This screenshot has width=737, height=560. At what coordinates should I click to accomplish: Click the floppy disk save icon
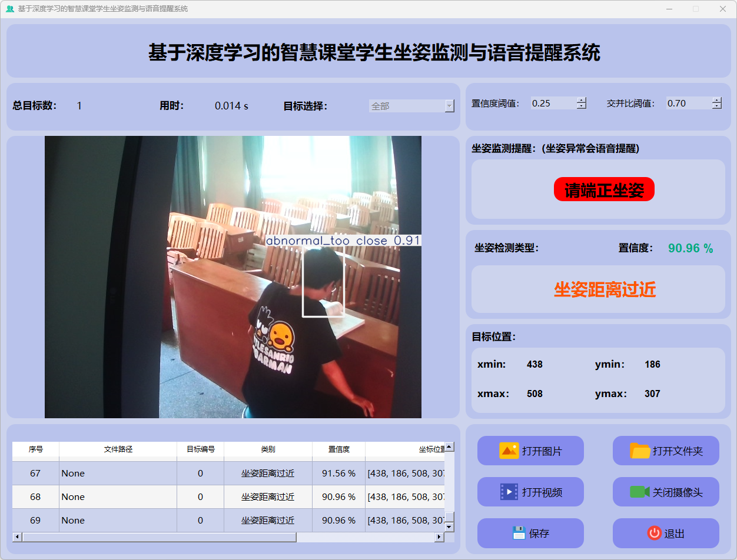point(519,533)
